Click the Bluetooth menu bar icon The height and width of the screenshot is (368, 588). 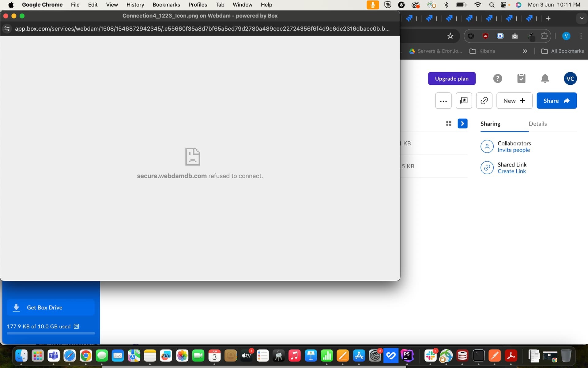(446, 5)
